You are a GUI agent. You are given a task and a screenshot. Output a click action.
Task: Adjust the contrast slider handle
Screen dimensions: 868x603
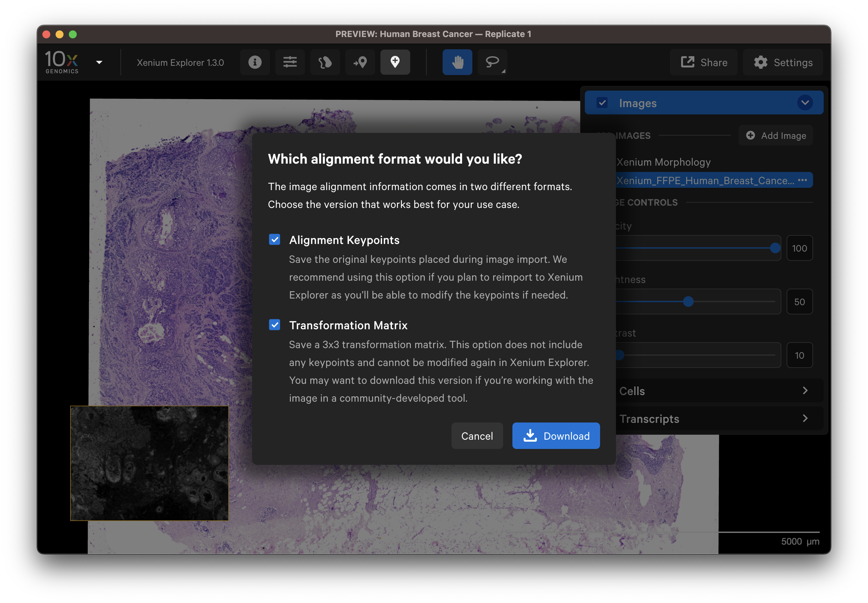(620, 355)
